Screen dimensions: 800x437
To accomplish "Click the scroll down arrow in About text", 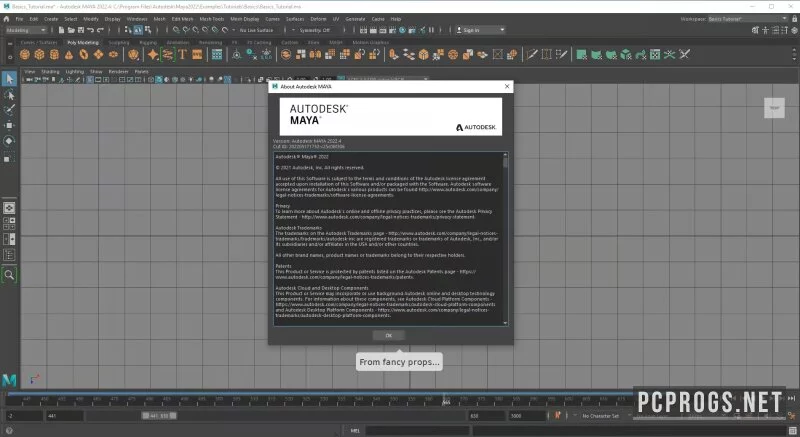I will pyautogui.click(x=505, y=323).
